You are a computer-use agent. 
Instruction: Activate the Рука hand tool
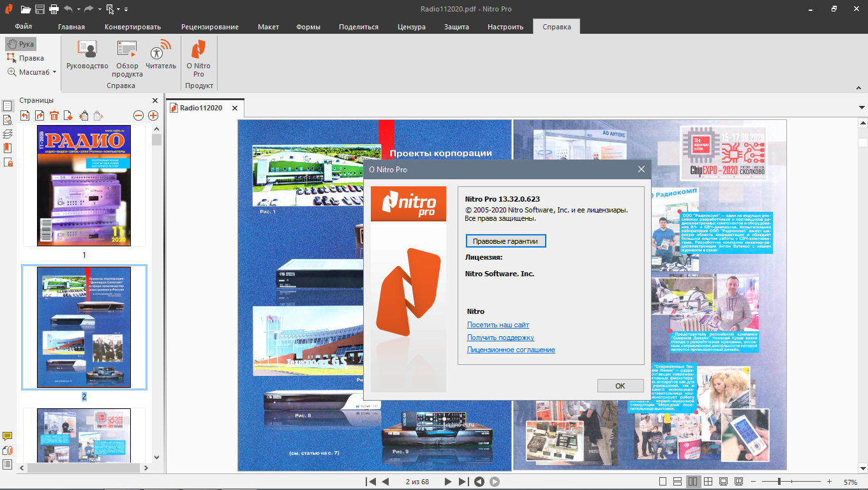click(20, 44)
